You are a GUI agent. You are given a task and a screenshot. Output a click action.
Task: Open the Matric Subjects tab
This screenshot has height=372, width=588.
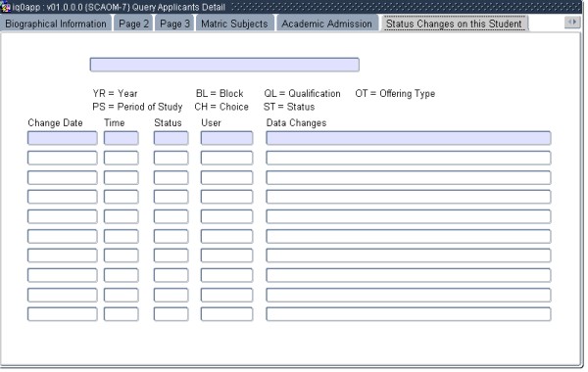point(235,23)
